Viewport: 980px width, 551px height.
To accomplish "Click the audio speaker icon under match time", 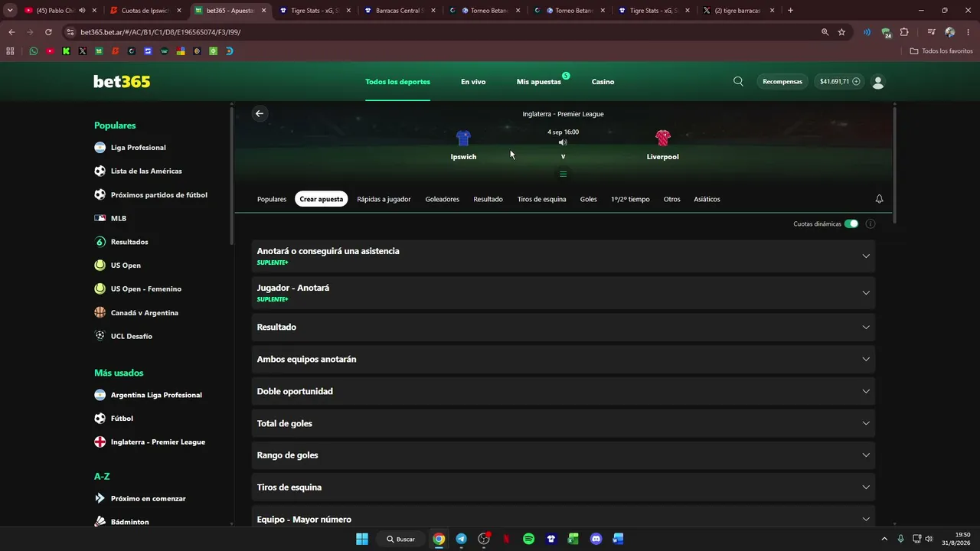I will [x=563, y=142].
